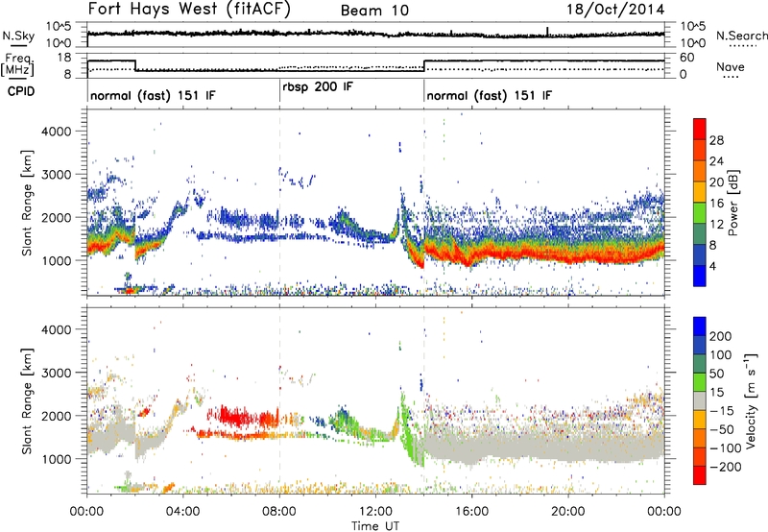Click the '4' label on the power colorbar
Viewport: 768px width, 532px height.
[x=713, y=266]
